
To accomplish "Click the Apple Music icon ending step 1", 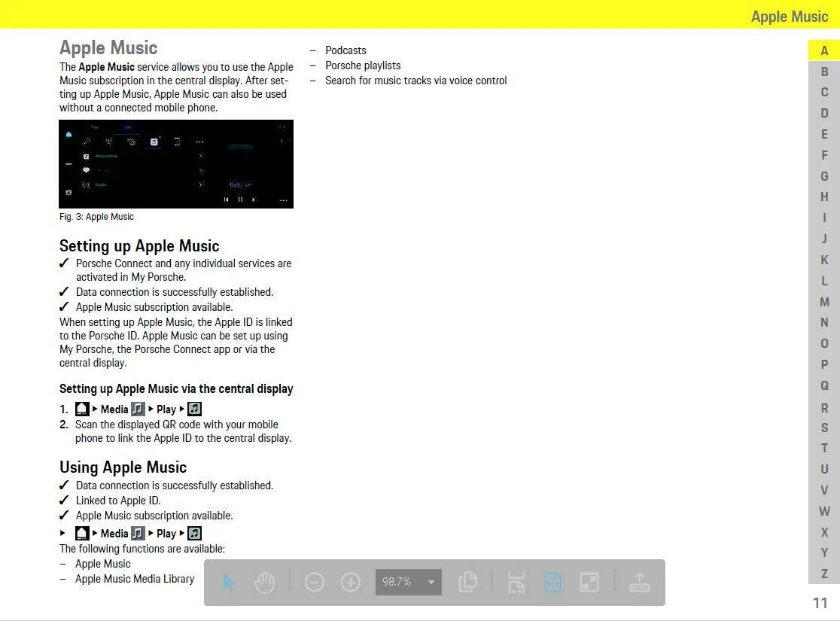I will coord(194,409).
